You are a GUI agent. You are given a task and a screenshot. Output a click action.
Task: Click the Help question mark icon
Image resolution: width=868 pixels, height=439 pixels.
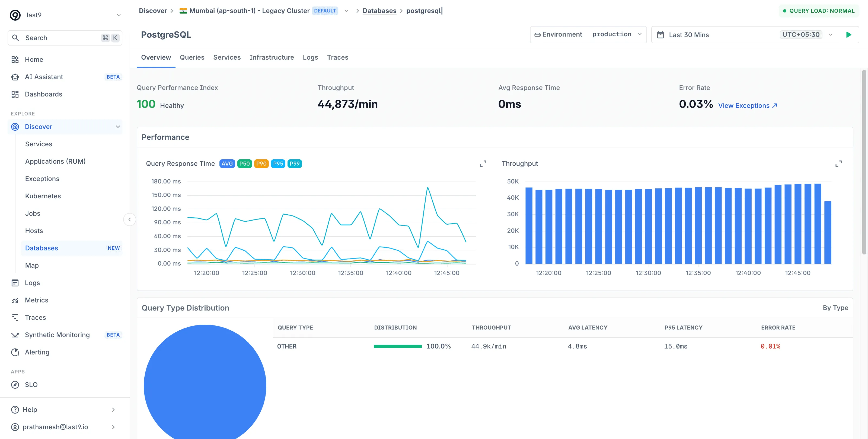[x=15, y=410]
